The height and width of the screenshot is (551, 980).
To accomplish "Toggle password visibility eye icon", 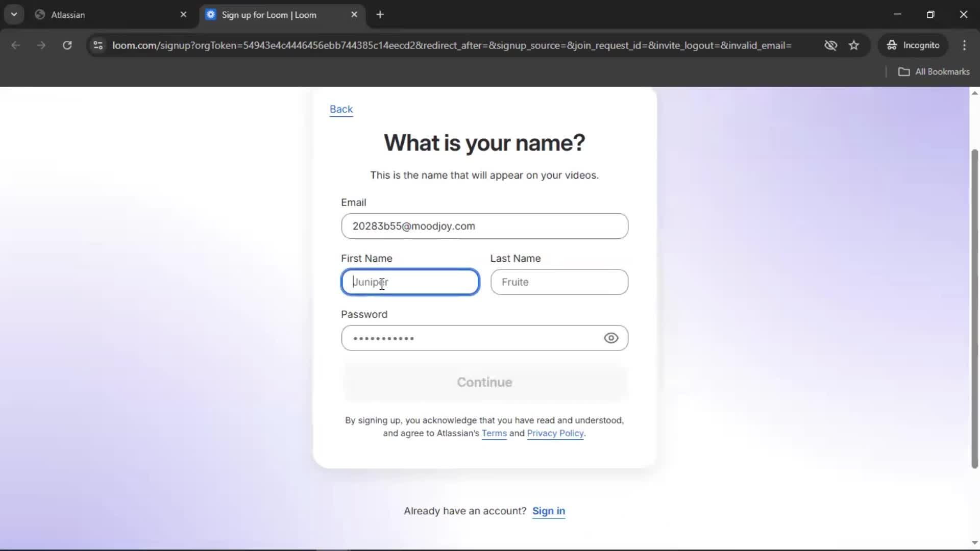I will (x=611, y=338).
